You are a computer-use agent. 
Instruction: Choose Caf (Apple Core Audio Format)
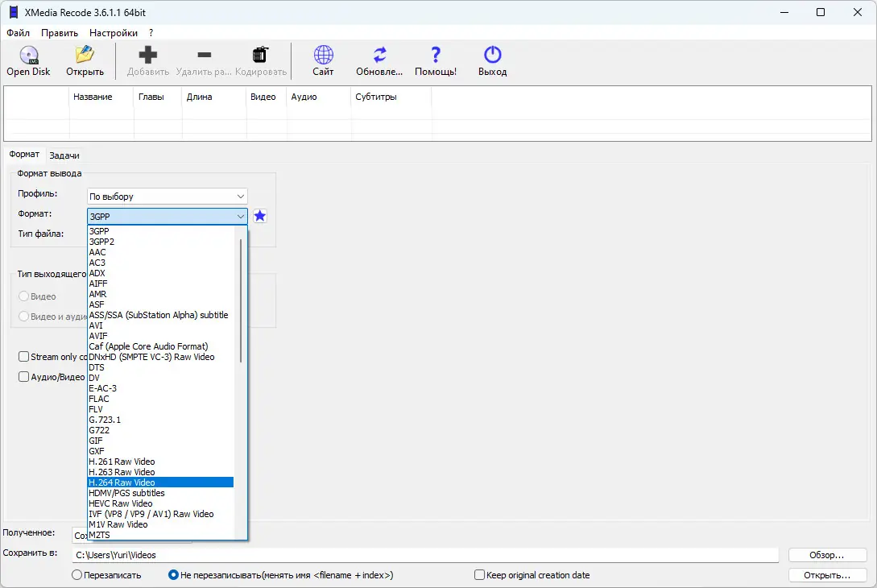[160, 346]
